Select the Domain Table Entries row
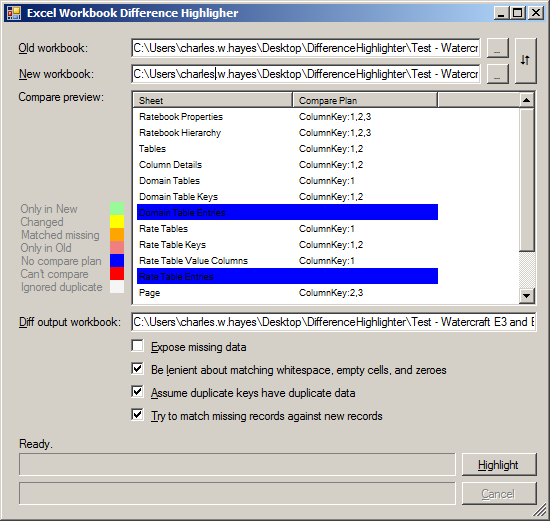This screenshot has width=550, height=521. click(287, 212)
